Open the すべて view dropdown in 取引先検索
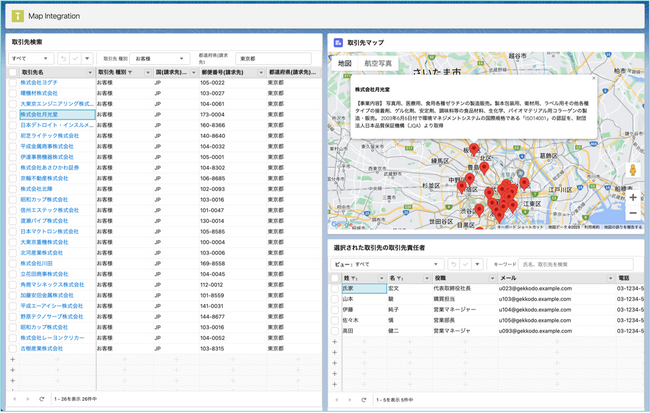The image size is (650, 413). pyautogui.click(x=30, y=59)
